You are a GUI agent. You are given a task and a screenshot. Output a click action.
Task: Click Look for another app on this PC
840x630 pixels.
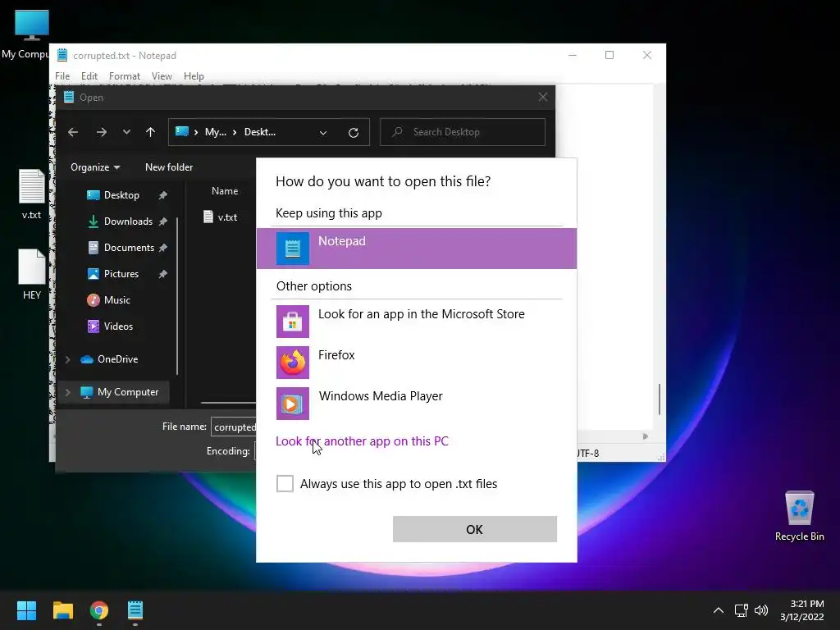click(362, 441)
